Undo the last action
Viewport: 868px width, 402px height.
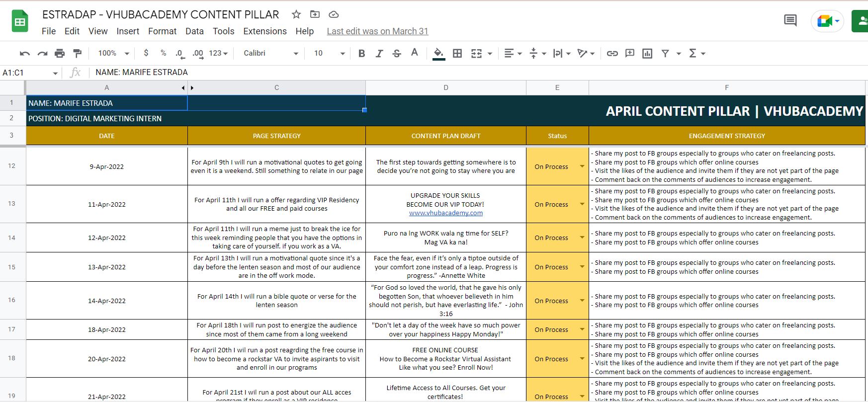25,53
